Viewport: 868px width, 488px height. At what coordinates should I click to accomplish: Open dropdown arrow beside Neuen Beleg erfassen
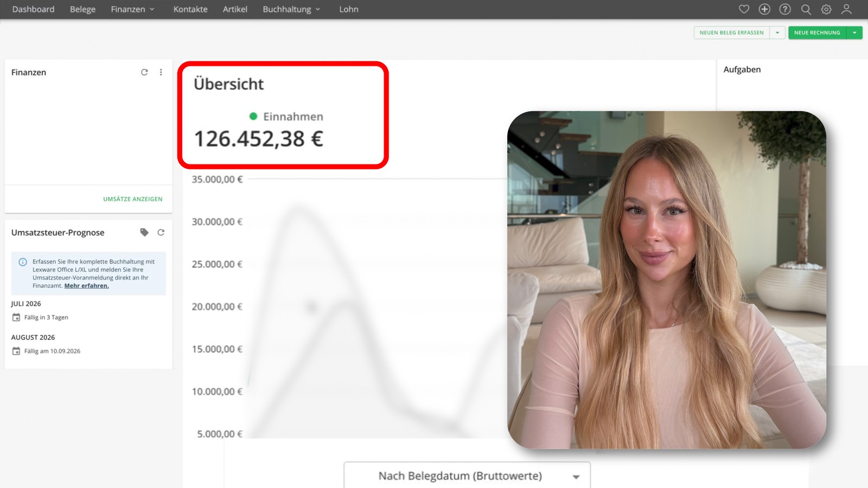click(777, 33)
